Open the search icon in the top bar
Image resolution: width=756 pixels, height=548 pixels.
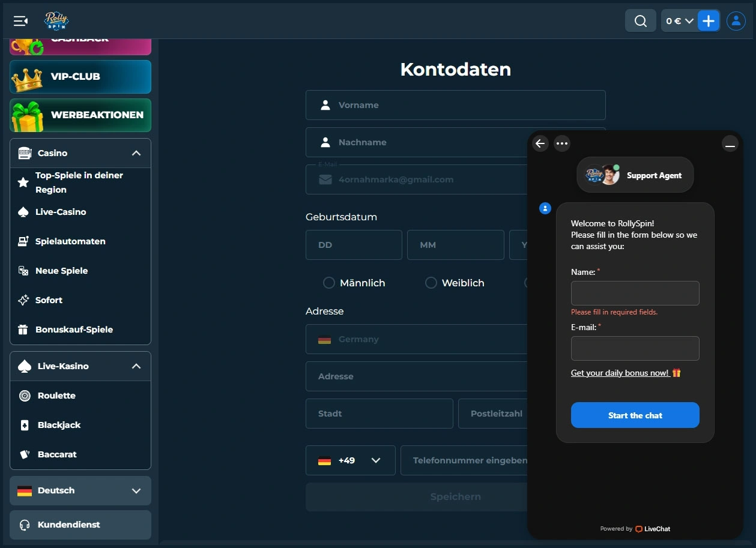coord(640,20)
